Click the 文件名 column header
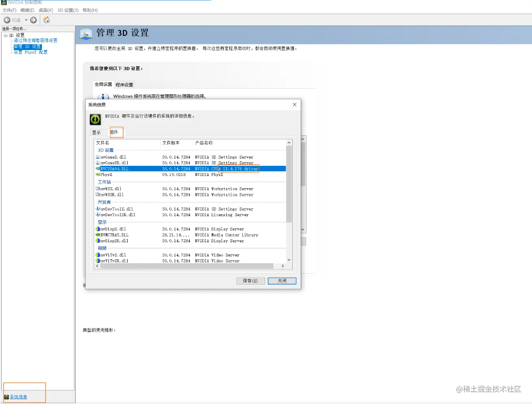This screenshot has height=404, width=532. click(x=128, y=143)
